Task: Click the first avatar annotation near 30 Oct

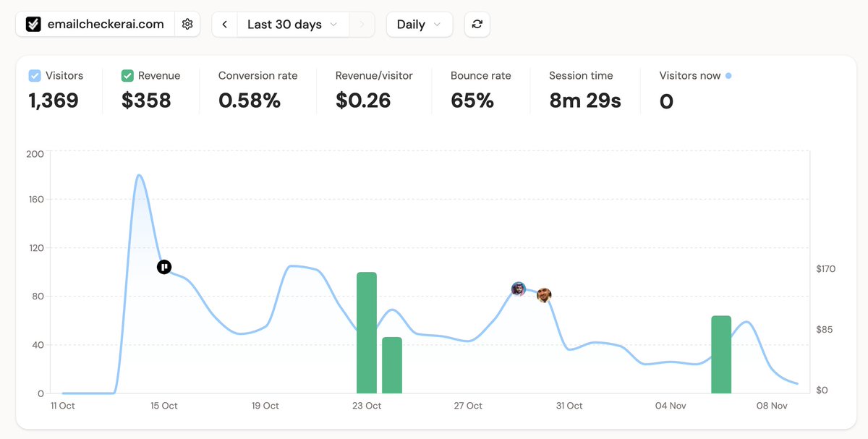Action: coord(518,289)
